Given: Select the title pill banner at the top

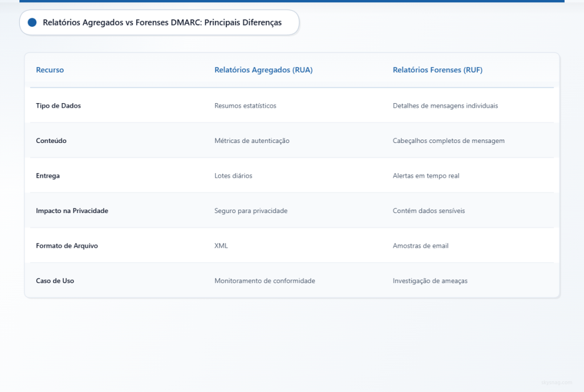Looking at the screenshot, I should point(160,22).
